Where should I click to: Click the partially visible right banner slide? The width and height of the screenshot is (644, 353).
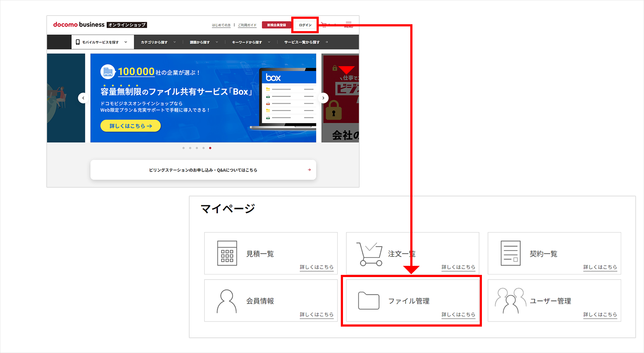[x=340, y=98]
